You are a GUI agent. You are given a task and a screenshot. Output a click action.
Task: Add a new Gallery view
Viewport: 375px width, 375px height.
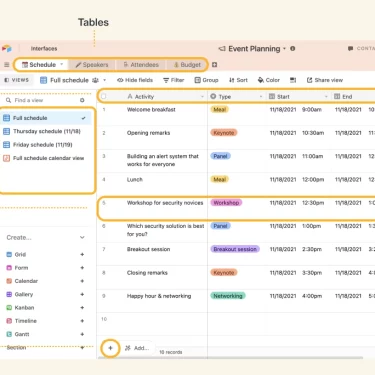[x=82, y=294]
